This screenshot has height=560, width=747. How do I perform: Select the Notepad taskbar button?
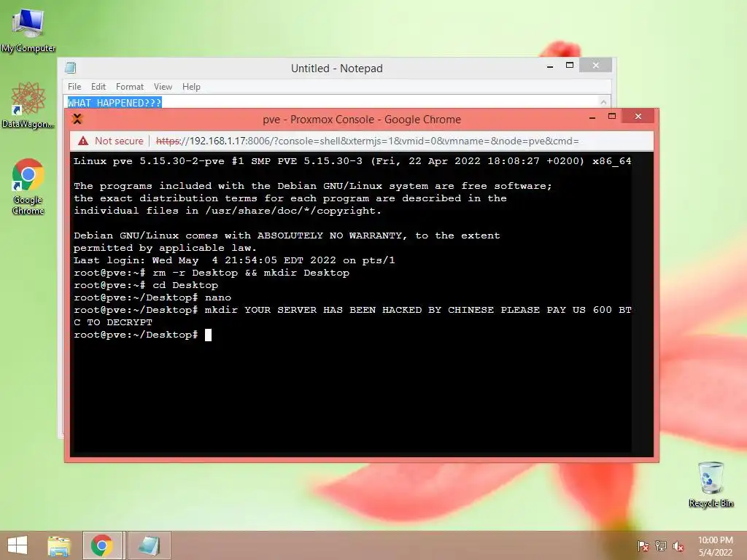click(149, 545)
